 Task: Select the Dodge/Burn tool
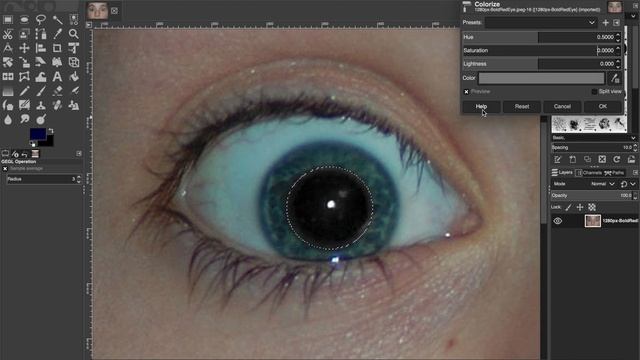pyautogui.click(x=41, y=120)
